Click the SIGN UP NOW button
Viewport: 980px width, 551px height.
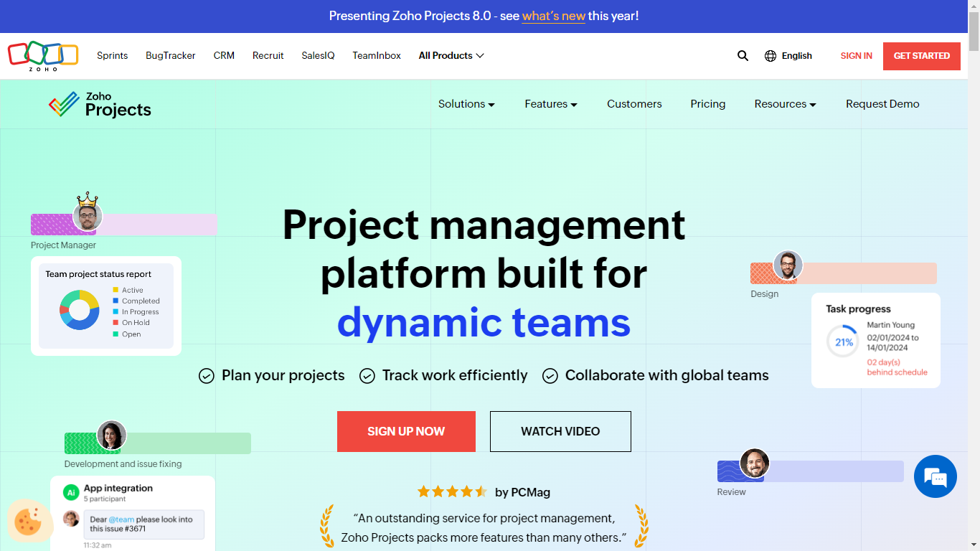(x=406, y=431)
